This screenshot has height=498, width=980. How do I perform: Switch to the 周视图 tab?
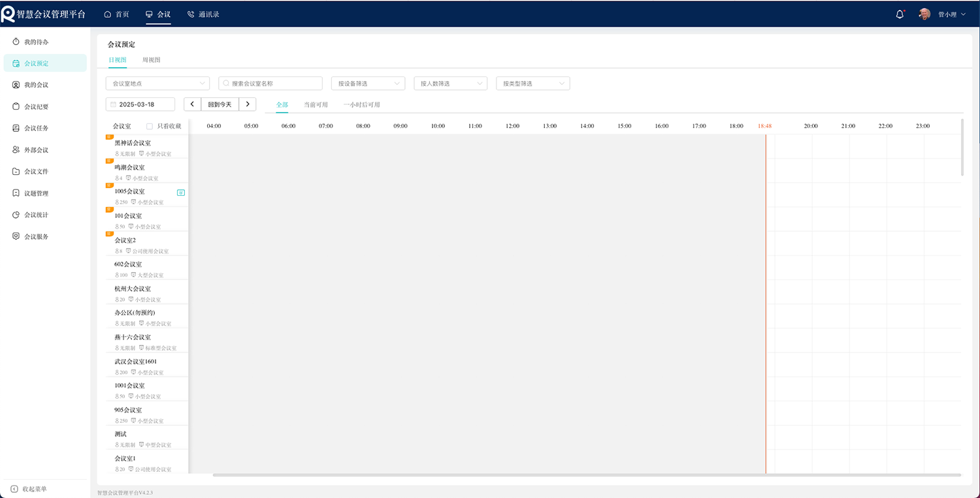pos(151,60)
